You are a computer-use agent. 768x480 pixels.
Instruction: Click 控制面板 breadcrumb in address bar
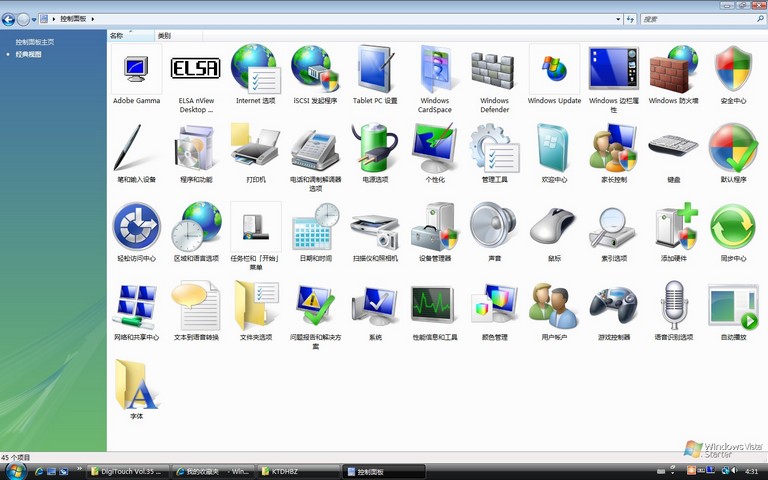73,19
